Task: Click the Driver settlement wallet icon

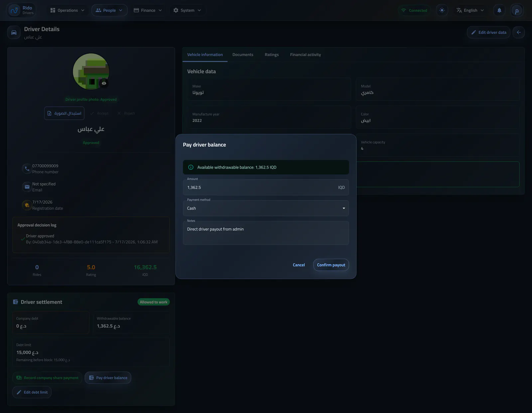Action: [x=15, y=302]
